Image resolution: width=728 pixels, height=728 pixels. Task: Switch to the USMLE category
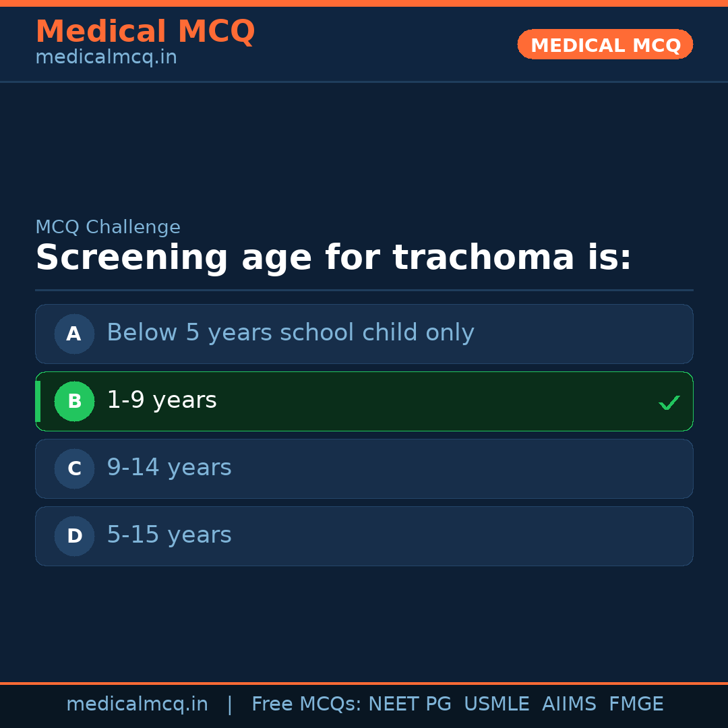[x=497, y=704]
